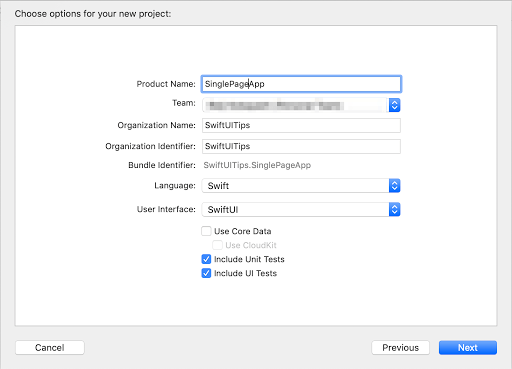The height and width of the screenshot is (369, 512).
Task: Enable the Use Core Data checkbox
Action: pyautogui.click(x=206, y=231)
